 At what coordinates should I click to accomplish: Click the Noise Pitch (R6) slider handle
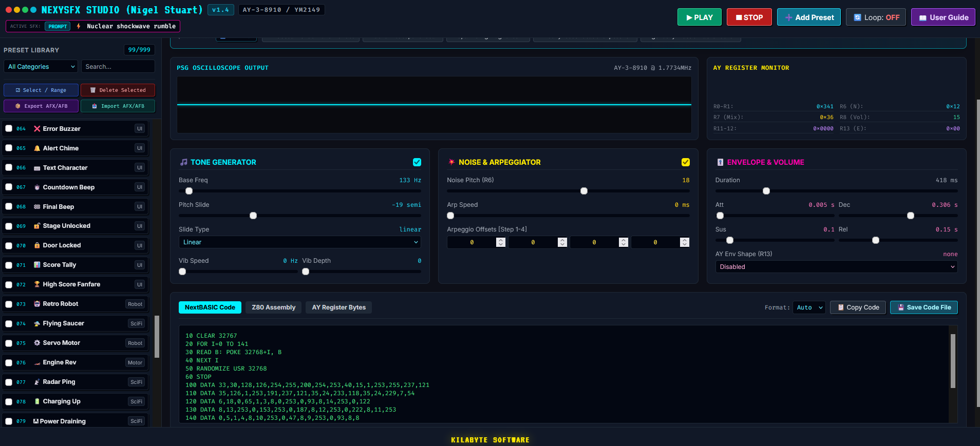(x=584, y=191)
